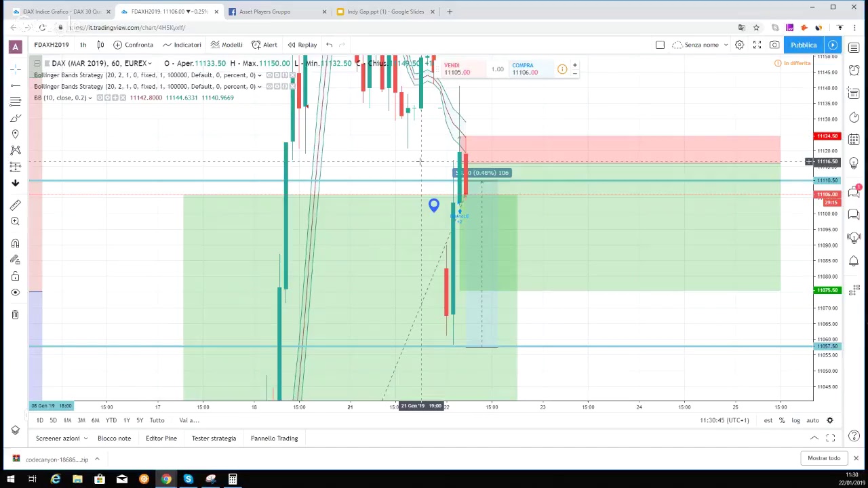Select the YTD date range
Image resolution: width=868 pixels, height=488 pixels.
pos(111,420)
